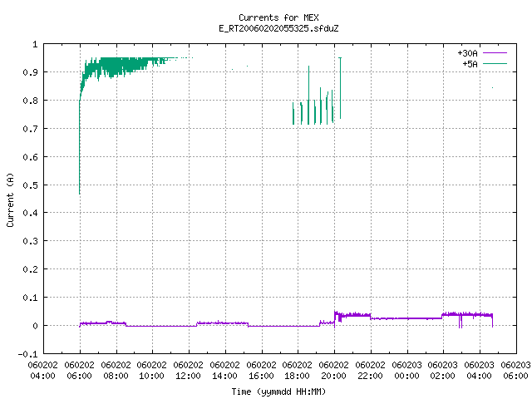Select x-axis tick "060202 10:00"
Viewport: 532px width, 399px height.
pyautogui.click(x=151, y=371)
